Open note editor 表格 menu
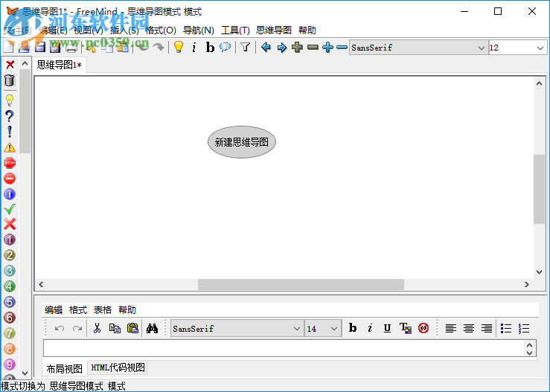Viewport: 550px width, 392px height. tap(103, 310)
